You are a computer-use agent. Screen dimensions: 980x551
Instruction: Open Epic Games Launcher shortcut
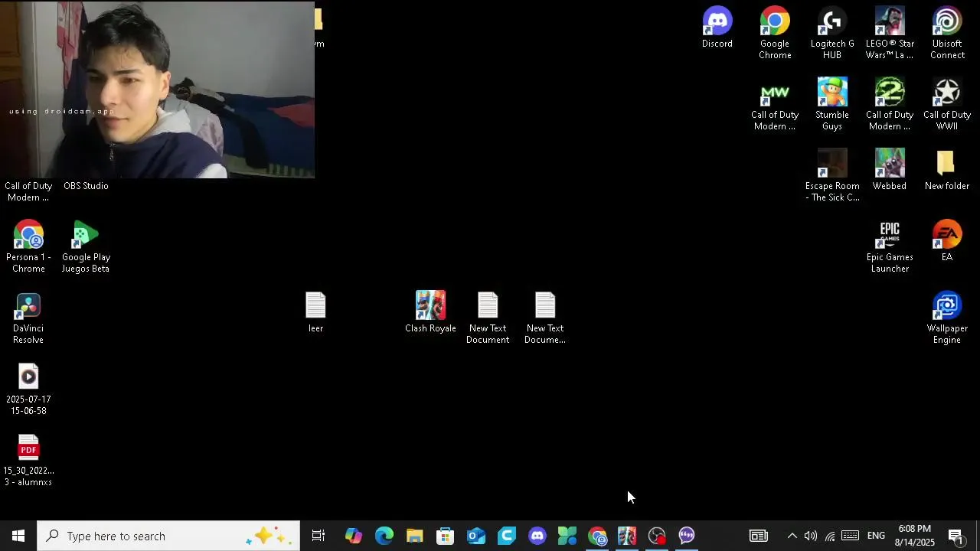890,247
